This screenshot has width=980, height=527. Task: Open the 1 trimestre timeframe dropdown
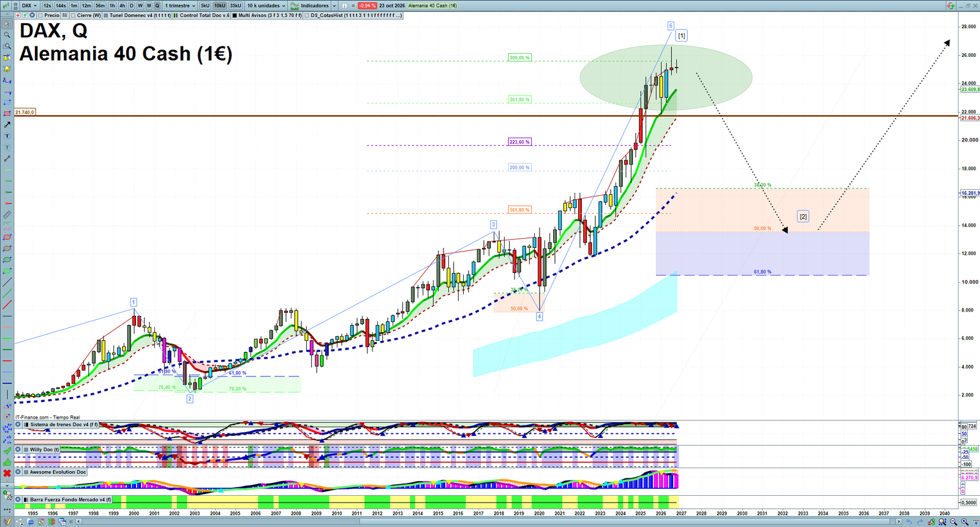tap(181, 6)
